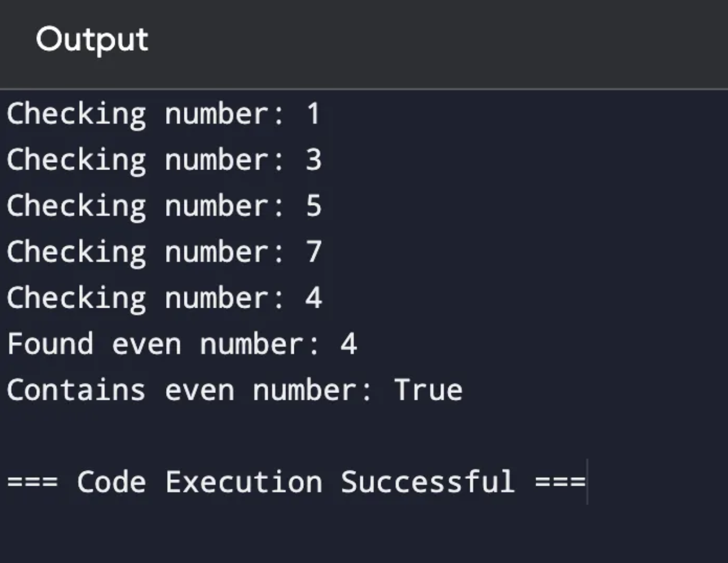Click the 4 after "Found even number:"
Image resolution: width=728 pixels, height=563 pixels.
348,344
